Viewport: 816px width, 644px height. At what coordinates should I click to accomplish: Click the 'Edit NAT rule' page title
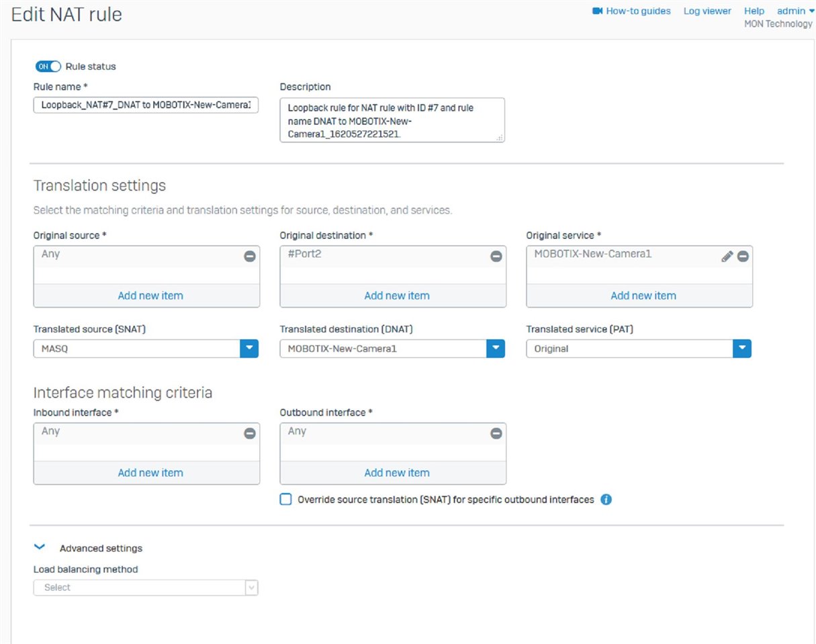pos(66,13)
